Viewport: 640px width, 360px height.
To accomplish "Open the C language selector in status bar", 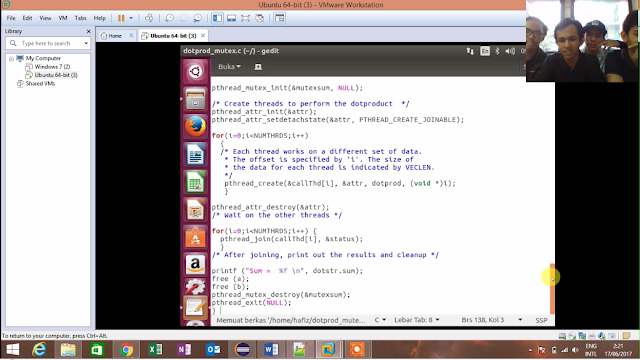I will click(x=380, y=320).
